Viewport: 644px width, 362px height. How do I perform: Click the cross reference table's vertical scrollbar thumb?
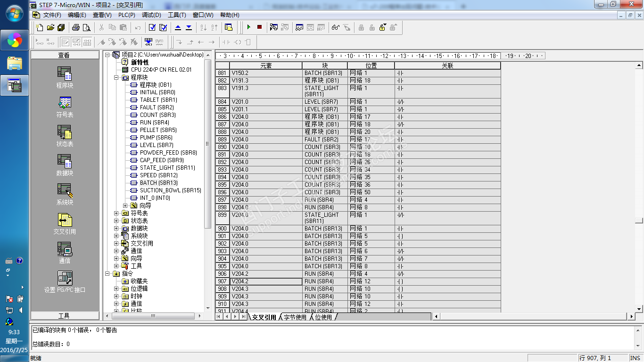click(x=639, y=220)
